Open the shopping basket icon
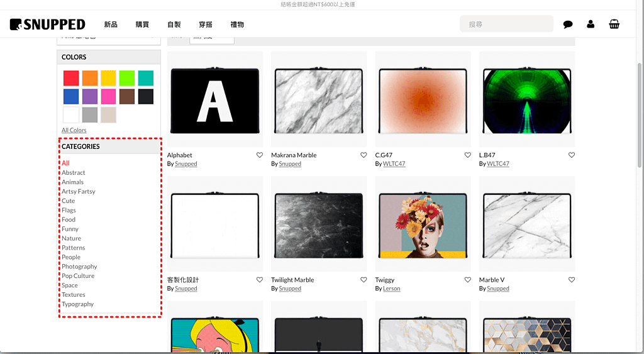The image size is (644, 354). click(614, 25)
